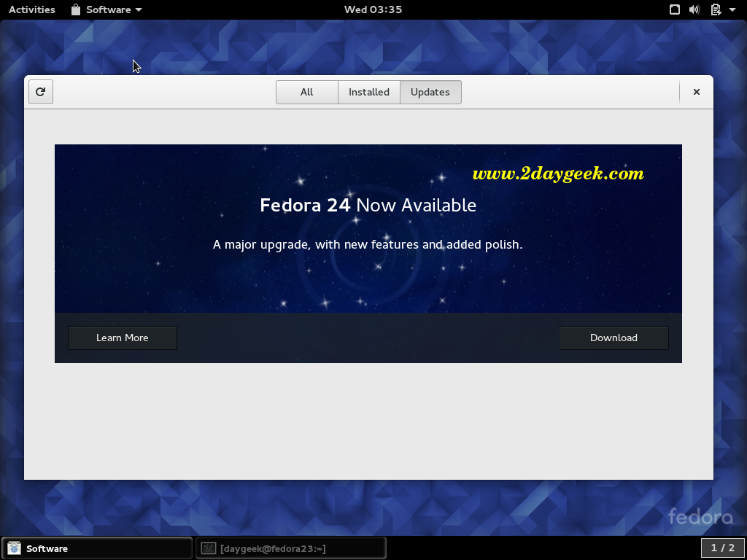
Task: Click the Software icon in bottom taskbar
Action: pos(14,548)
